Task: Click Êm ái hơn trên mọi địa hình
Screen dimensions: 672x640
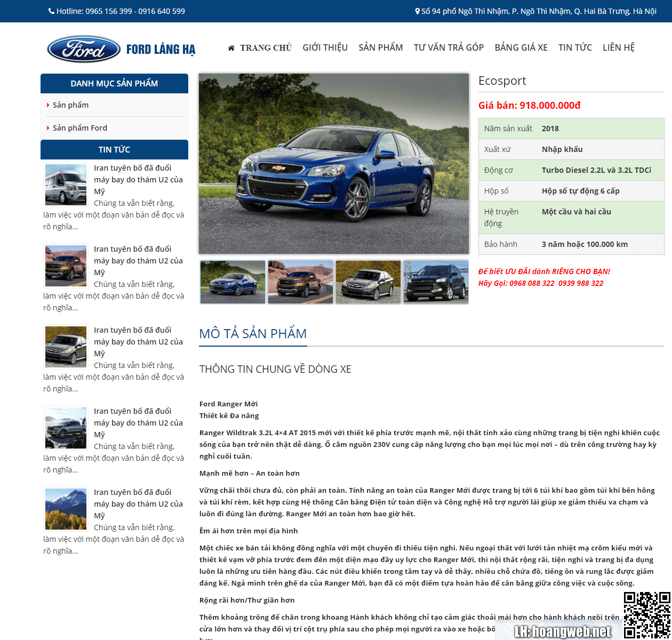Action: [x=249, y=531]
